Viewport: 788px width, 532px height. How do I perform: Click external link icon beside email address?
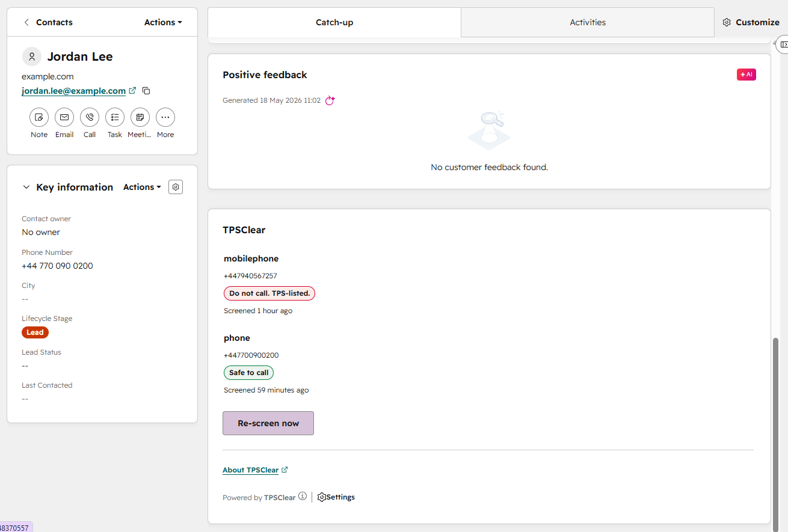click(133, 91)
